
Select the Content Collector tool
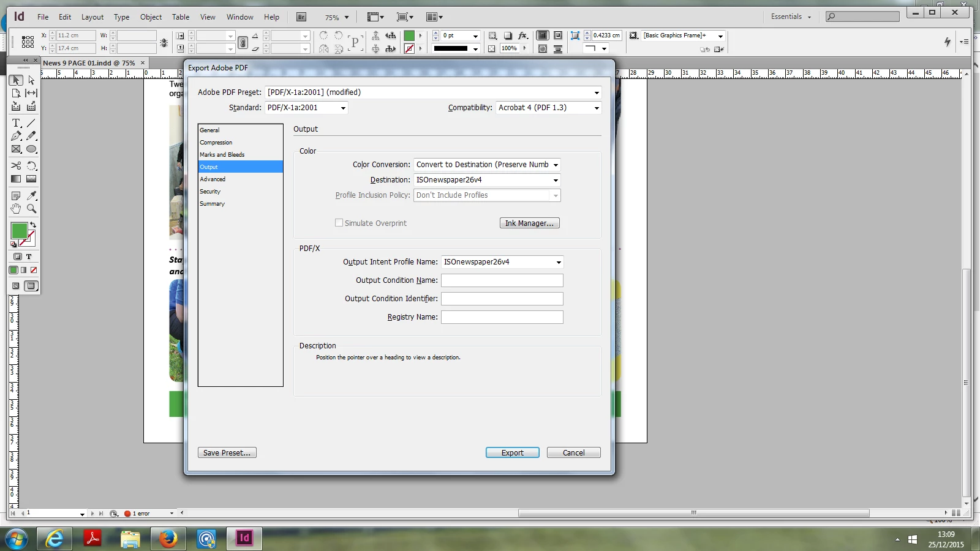17,106
